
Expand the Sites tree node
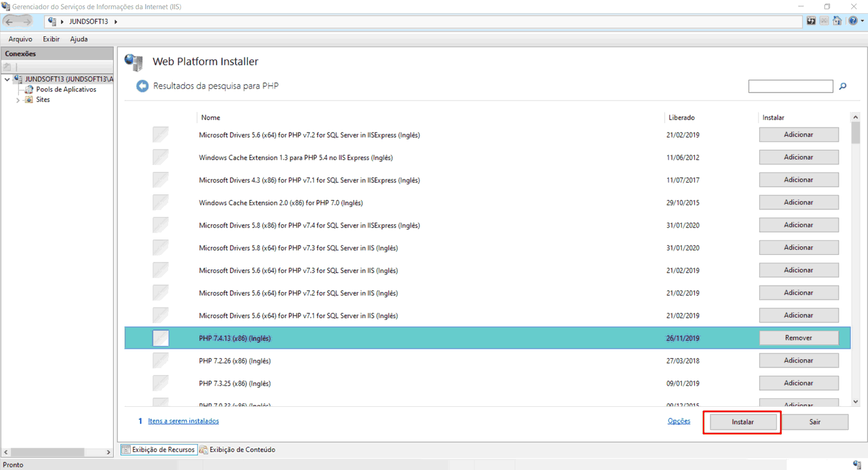[x=18, y=100]
